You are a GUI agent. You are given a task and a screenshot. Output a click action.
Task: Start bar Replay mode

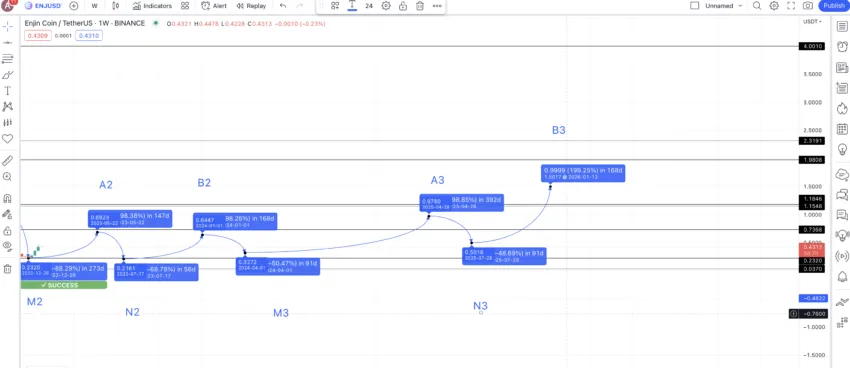pos(251,6)
